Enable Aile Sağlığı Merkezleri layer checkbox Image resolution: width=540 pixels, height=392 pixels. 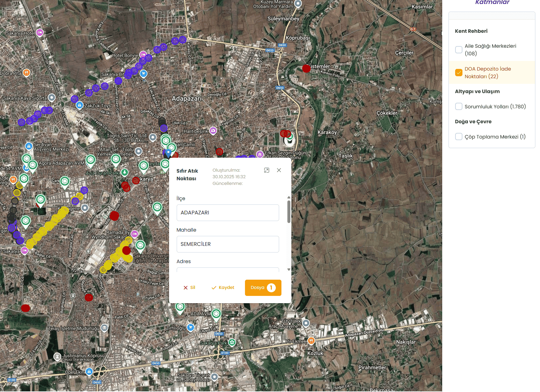coord(459,50)
